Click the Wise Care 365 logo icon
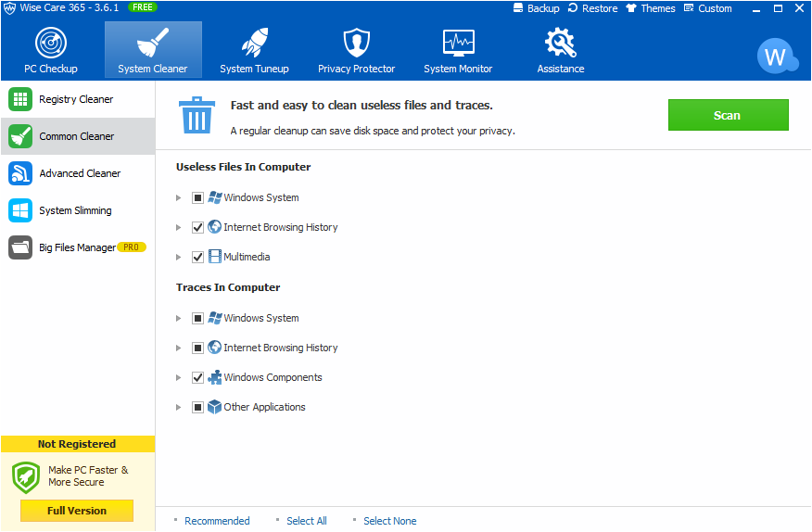Viewport: 812px width, 532px height. coord(10,7)
